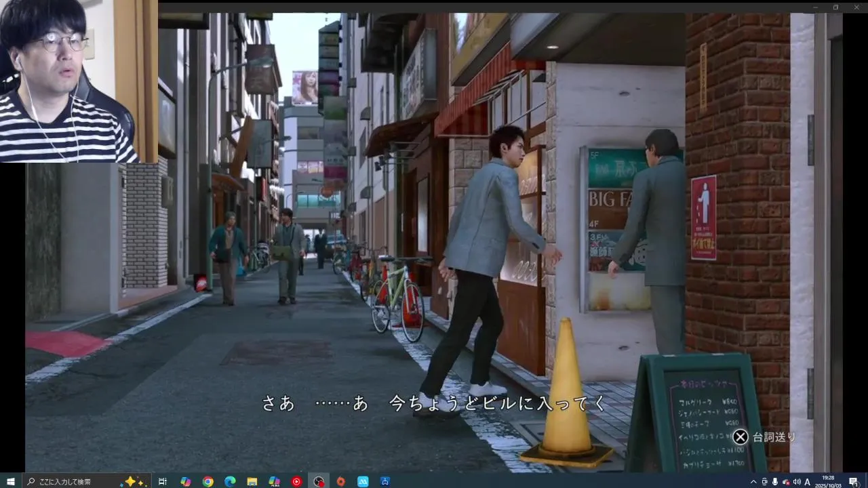Switch to the active OBS taskbar icon

point(319,481)
